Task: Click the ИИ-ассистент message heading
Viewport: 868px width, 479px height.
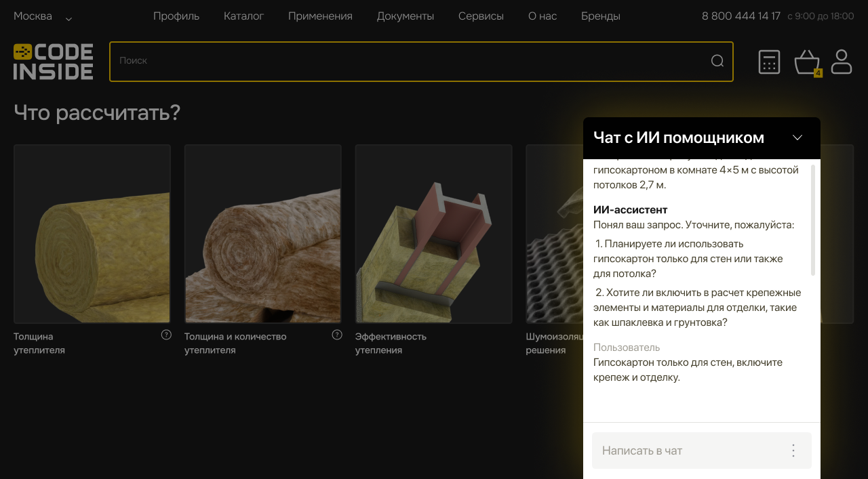Action: (631, 210)
